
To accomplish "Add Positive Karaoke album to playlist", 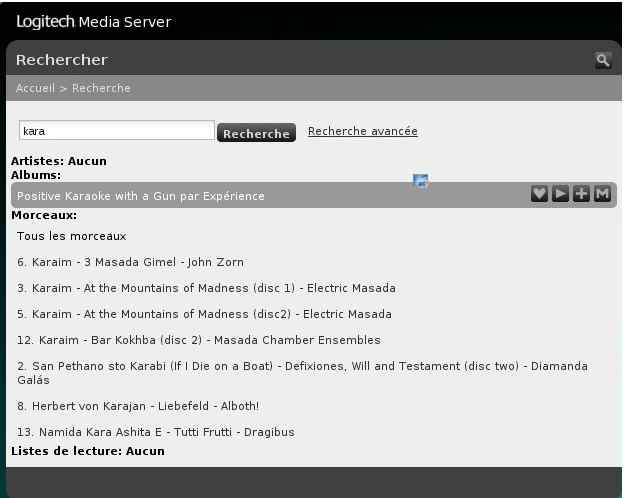I will 581,194.
